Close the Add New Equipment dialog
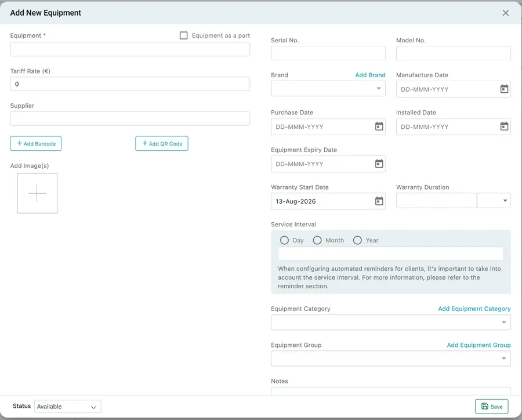The width and height of the screenshot is (522, 420). [505, 13]
